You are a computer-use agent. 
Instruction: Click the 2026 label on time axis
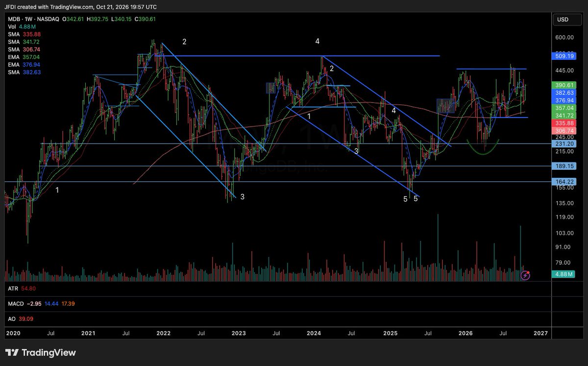pyautogui.click(x=465, y=334)
